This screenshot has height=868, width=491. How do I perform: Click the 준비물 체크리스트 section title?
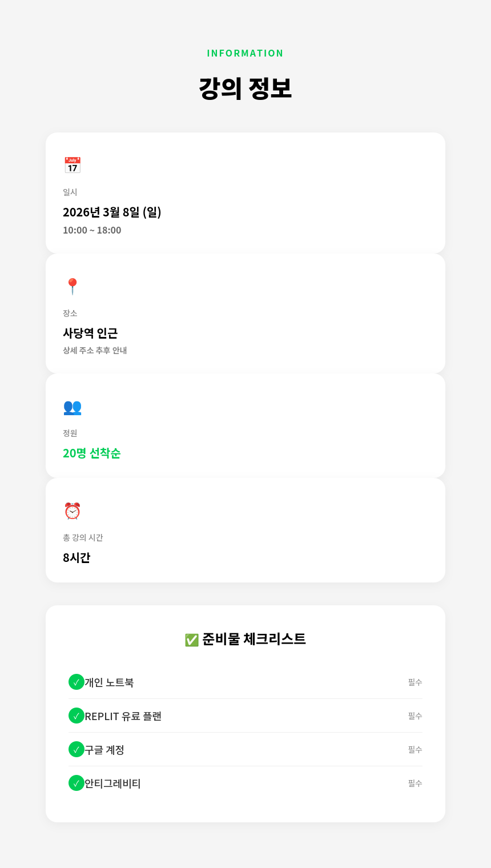[254, 639]
